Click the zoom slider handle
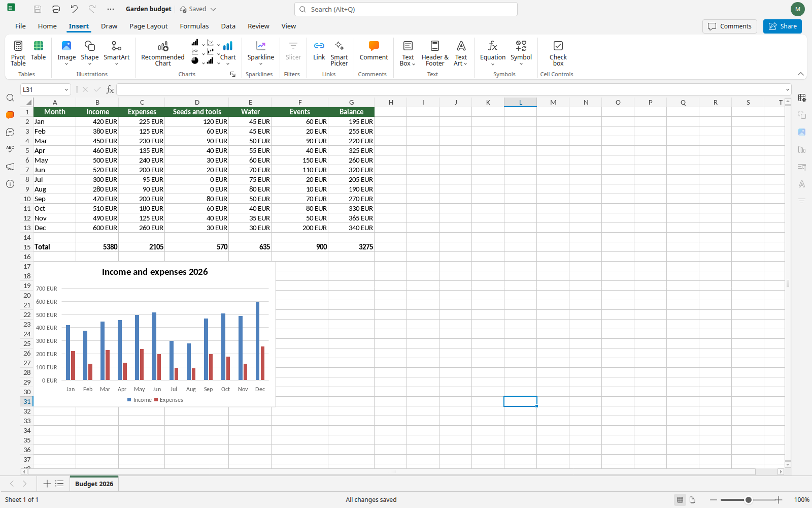The height and width of the screenshot is (508, 812). click(x=748, y=500)
